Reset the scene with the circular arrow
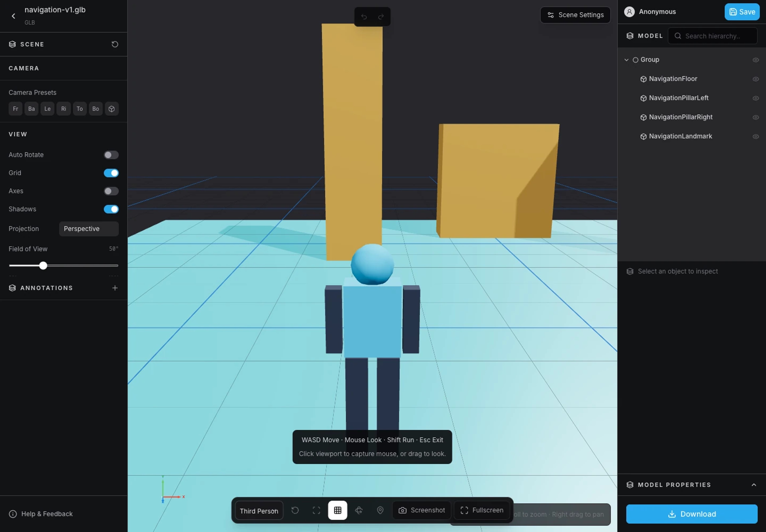 115,44
